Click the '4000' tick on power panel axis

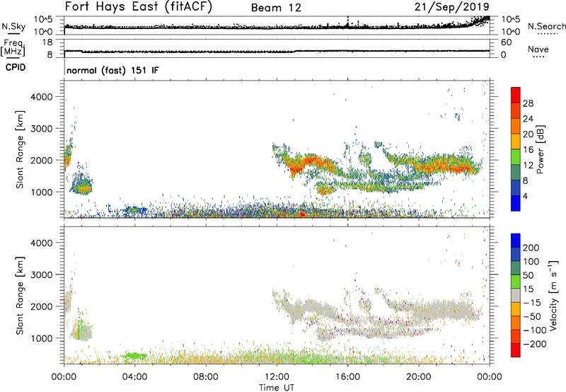coord(42,97)
